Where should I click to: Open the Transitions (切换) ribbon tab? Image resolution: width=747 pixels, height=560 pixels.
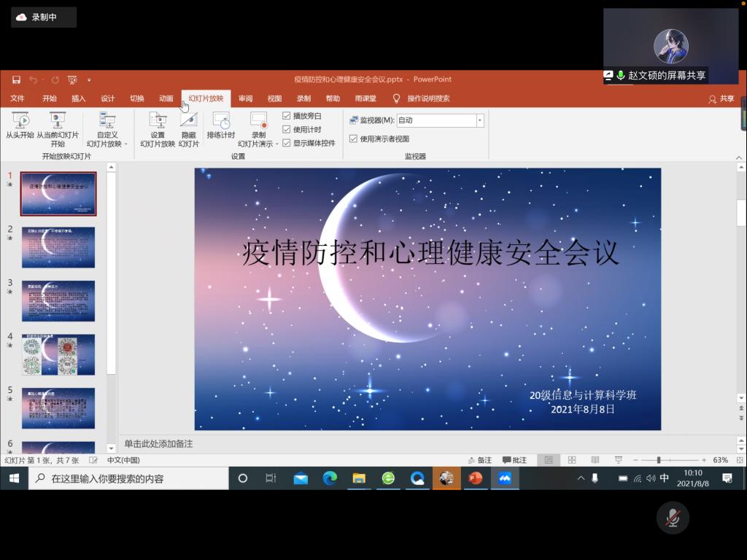pos(137,98)
